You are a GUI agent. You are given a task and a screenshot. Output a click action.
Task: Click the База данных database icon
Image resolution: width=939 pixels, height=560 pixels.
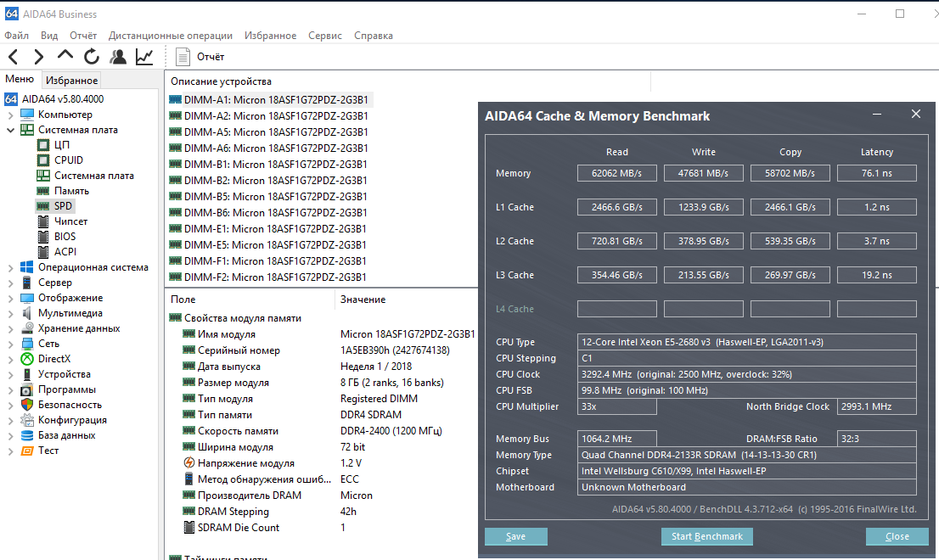click(x=27, y=435)
